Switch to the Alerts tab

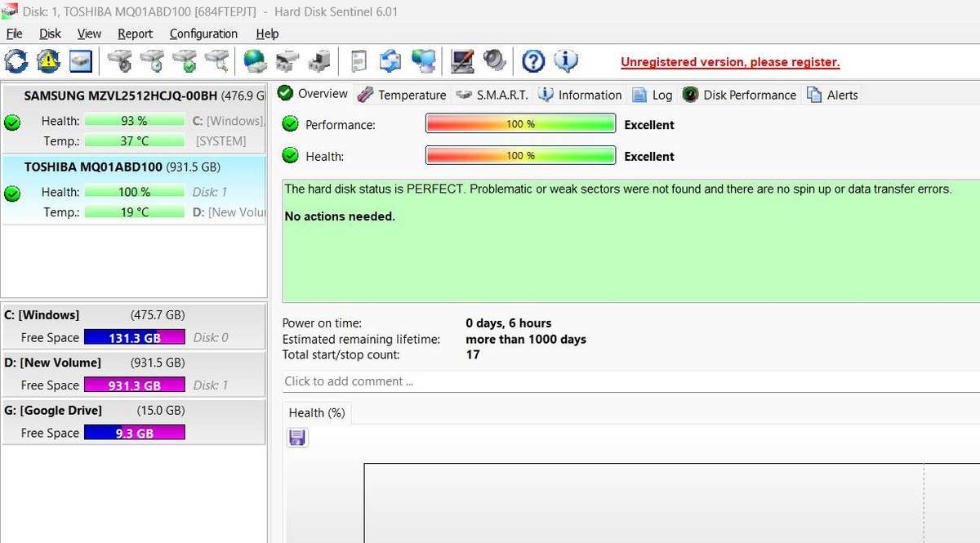832,95
